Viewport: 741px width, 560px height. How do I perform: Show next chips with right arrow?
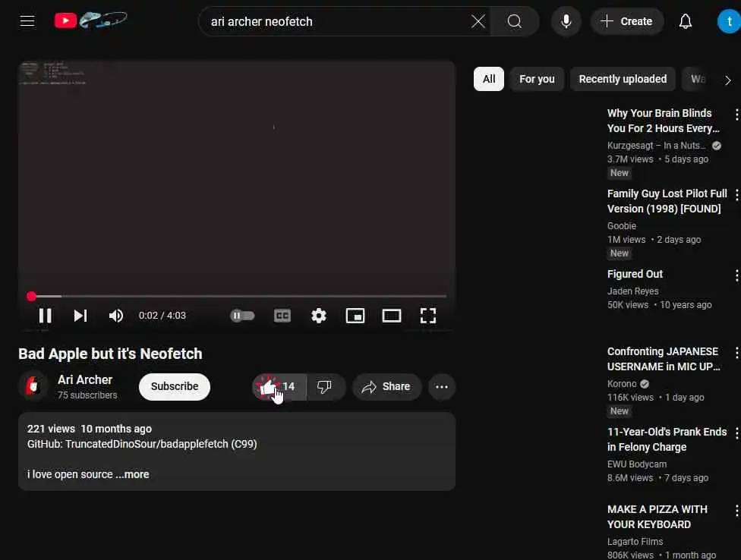tap(728, 80)
